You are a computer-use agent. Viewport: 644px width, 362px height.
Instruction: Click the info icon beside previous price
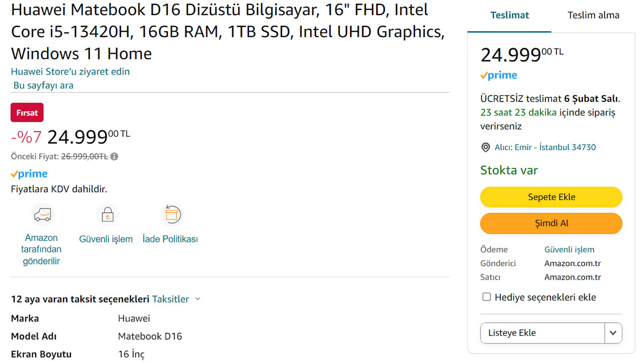115,156
